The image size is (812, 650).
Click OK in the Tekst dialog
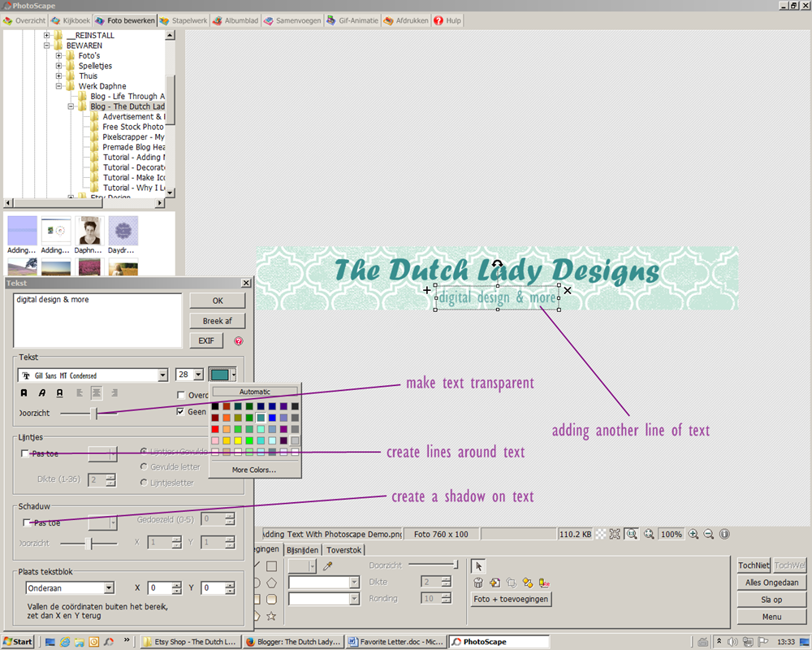coord(218,301)
